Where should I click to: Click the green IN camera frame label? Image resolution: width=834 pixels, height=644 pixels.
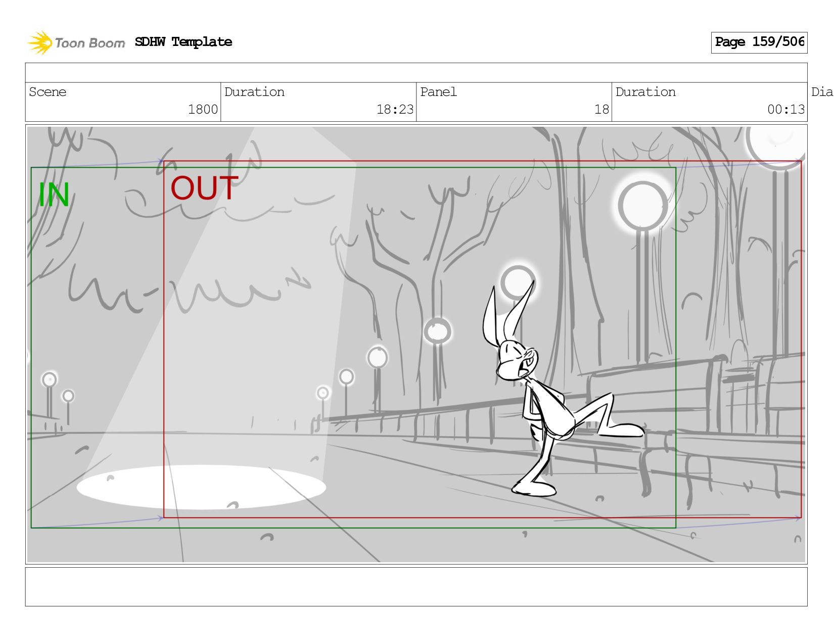(54, 195)
